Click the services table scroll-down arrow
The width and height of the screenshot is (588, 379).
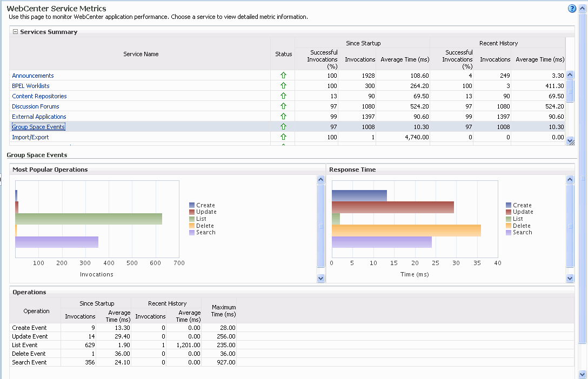click(570, 141)
